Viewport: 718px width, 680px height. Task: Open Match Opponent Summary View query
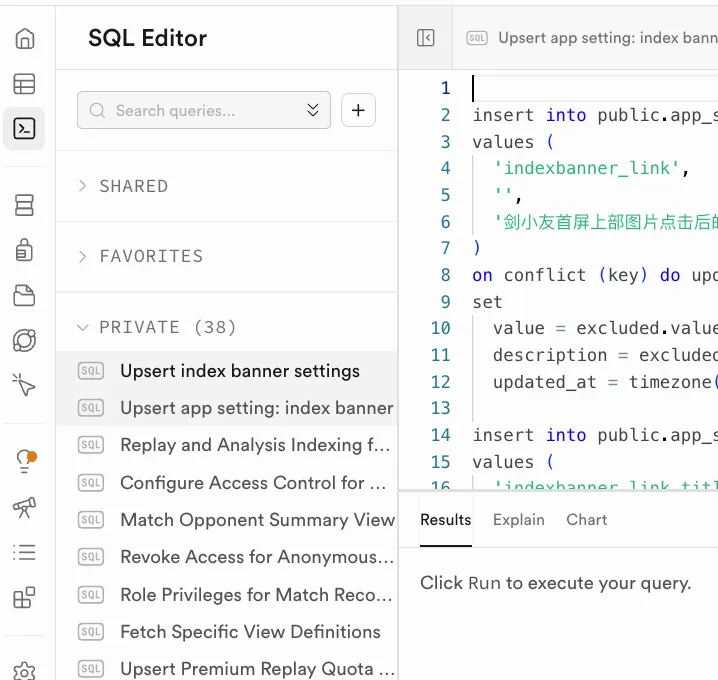257,520
